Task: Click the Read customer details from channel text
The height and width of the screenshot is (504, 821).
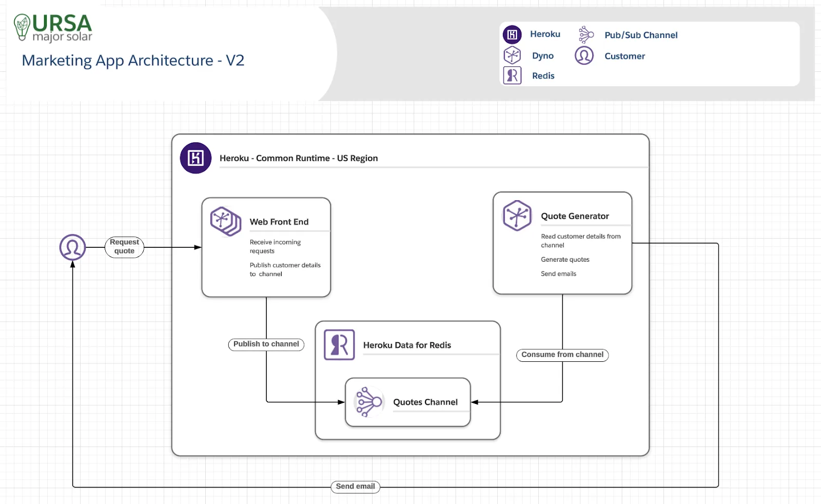Action: pyautogui.click(x=581, y=241)
